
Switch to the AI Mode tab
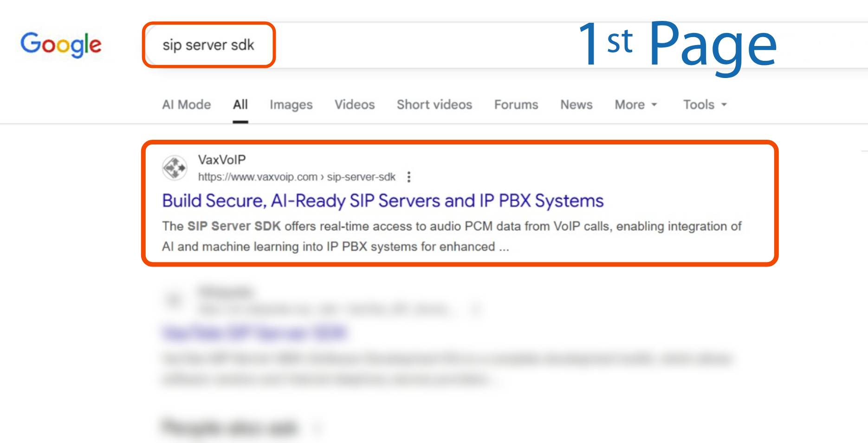(186, 105)
